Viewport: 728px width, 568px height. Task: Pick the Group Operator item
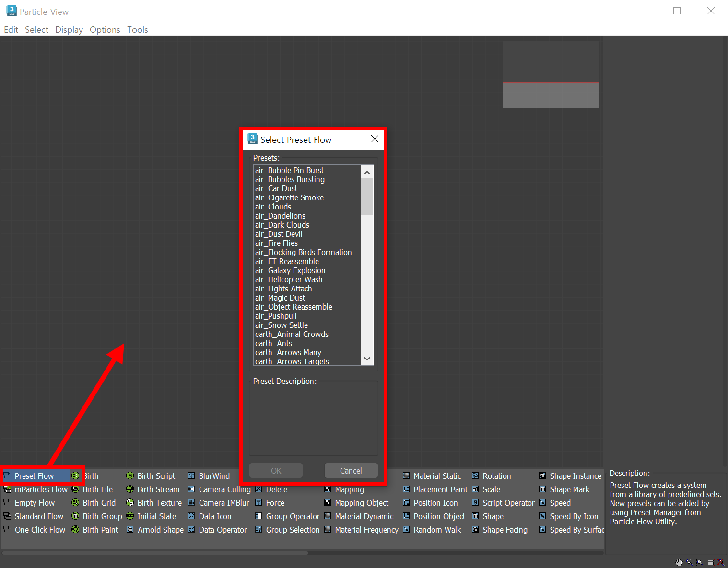click(288, 516)
